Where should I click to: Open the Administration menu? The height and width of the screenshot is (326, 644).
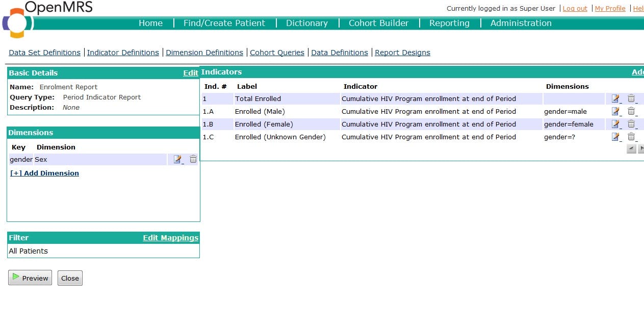[x=521, y=23]
